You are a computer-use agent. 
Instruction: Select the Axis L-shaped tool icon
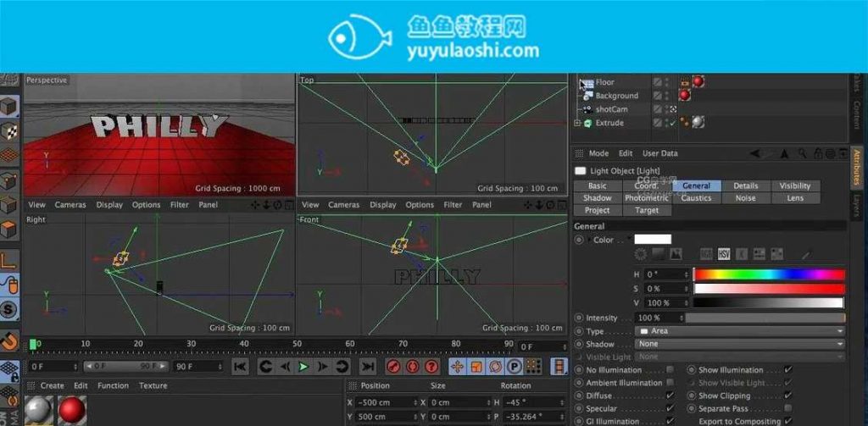point(9,259)
